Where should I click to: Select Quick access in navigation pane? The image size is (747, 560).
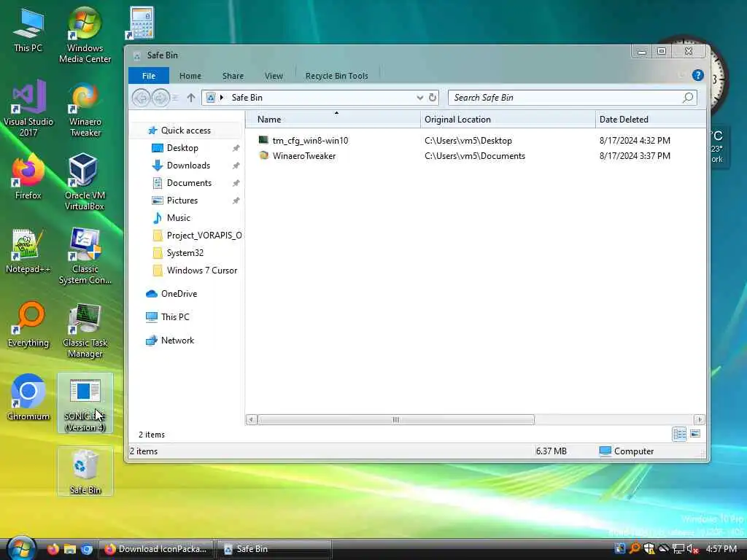(186, 131)
